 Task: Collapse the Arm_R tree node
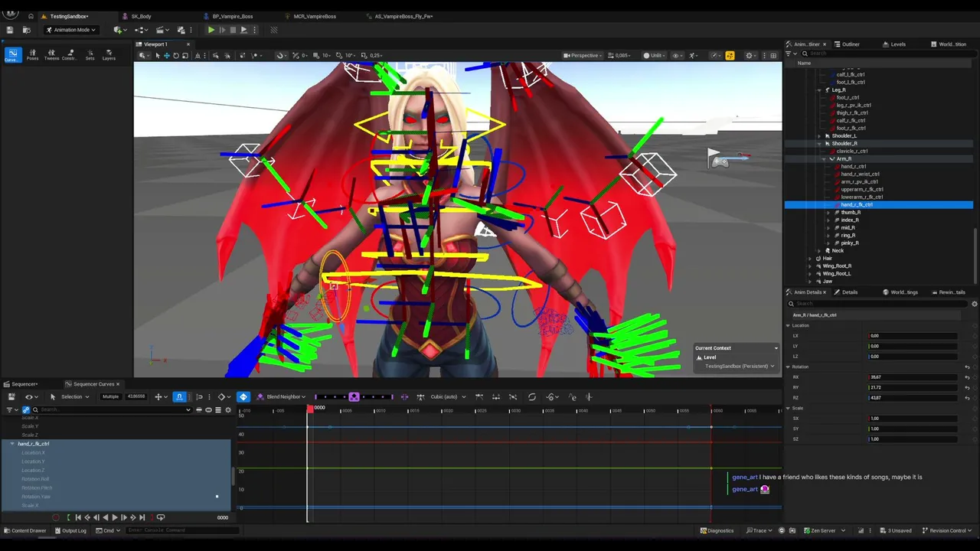[823, 158]
